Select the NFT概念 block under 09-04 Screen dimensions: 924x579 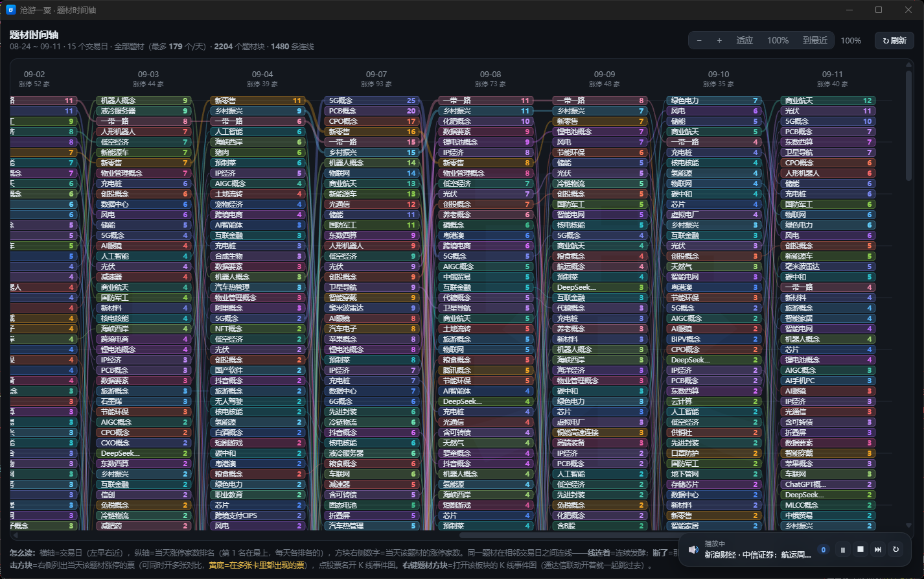258,329
